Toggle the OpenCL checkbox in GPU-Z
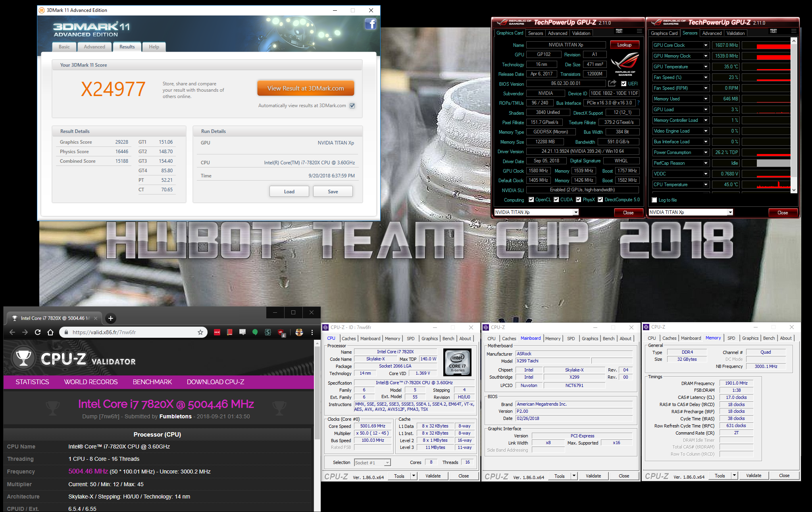812x512 pixels. click(531, 200)
